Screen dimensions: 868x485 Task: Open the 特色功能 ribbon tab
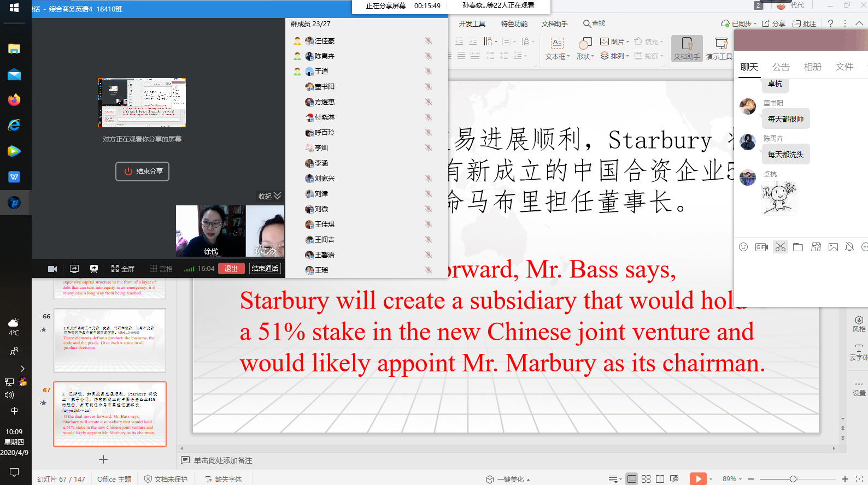click(x=514, y=24)
